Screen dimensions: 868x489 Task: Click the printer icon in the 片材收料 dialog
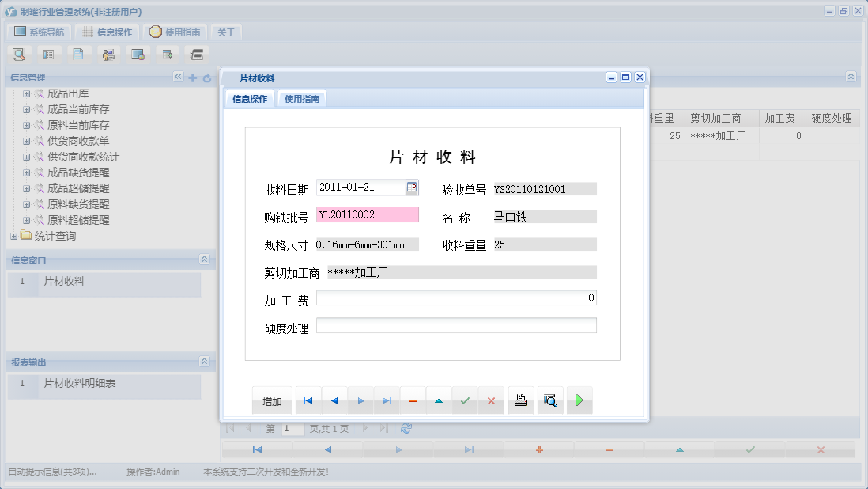tap(521, 400)
